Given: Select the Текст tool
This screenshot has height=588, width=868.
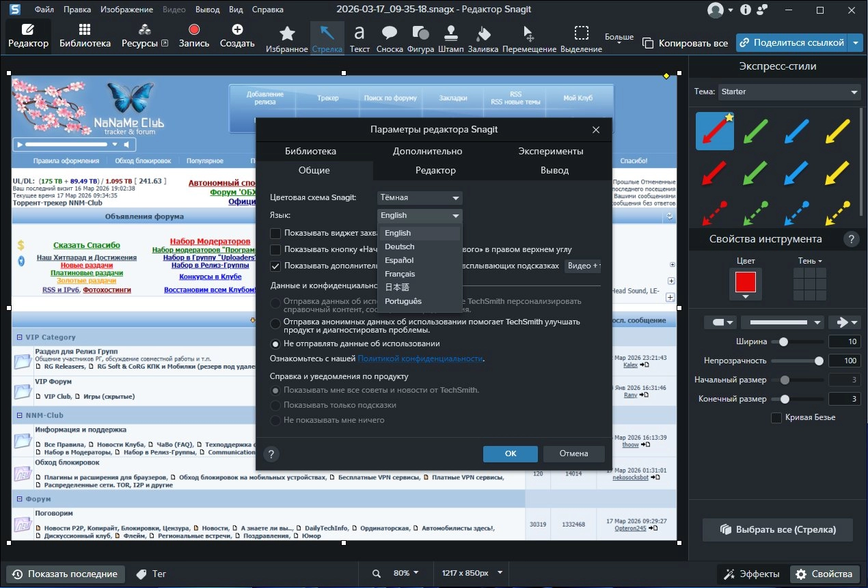Looking at the screenshot, I should 360,38.
